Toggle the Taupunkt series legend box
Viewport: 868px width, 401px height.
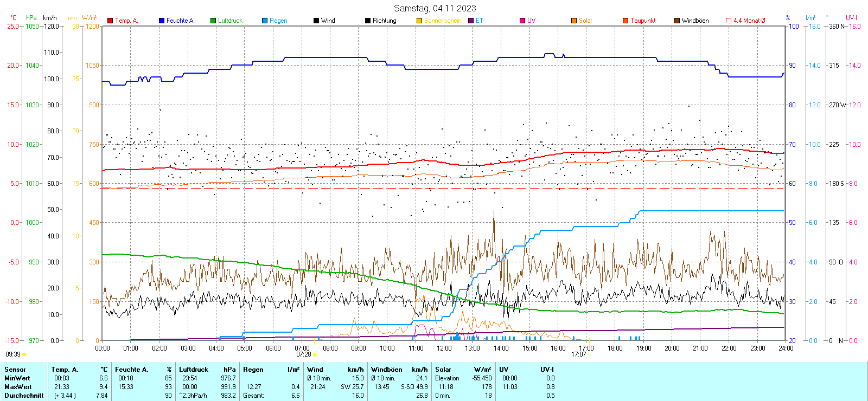pos(626,21)
